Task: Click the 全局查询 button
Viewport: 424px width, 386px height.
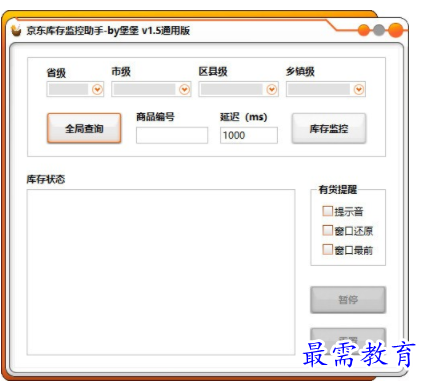Action: (x=84, y=128)
